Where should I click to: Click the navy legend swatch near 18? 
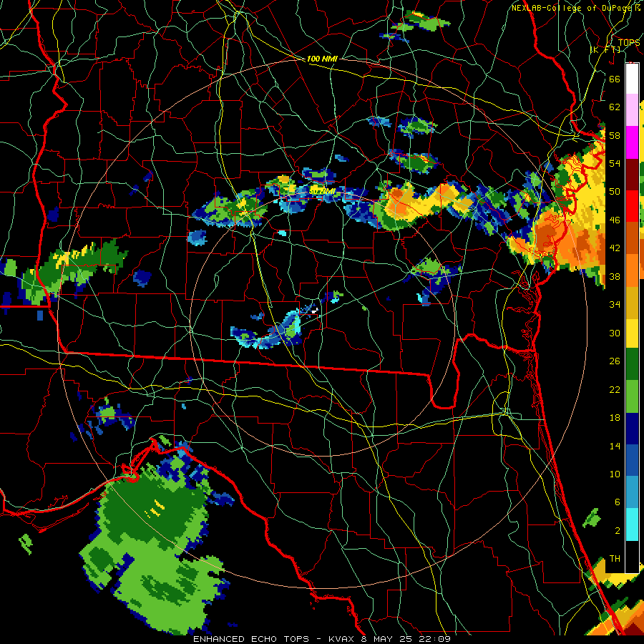[632, 429]
